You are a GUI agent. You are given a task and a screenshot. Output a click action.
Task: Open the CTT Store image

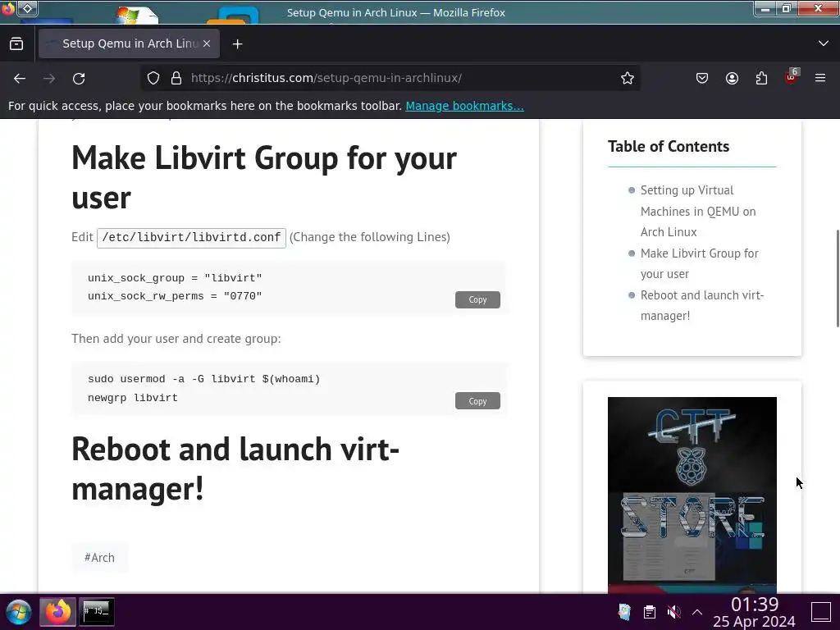click(x=692, y=495)
